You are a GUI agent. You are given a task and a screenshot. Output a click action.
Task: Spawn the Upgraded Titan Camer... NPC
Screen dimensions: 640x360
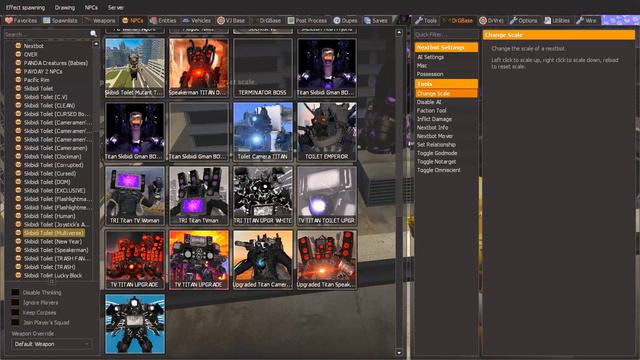[263, 260]
